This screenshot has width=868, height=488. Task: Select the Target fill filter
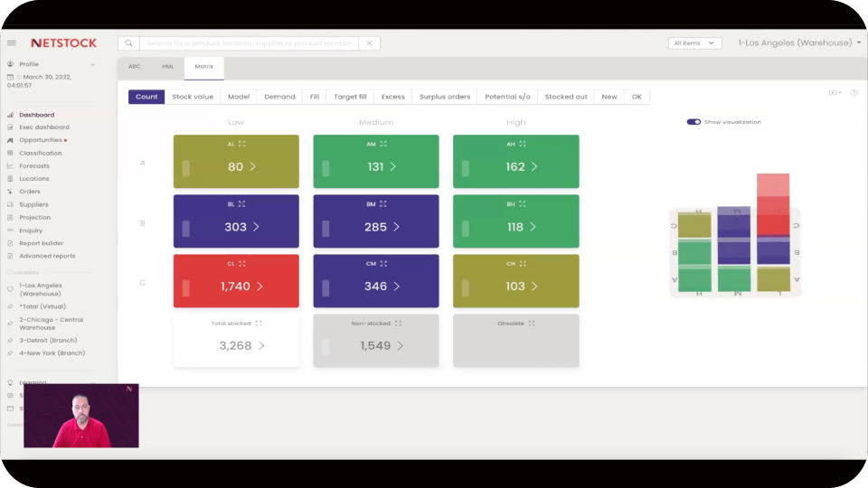point(350,97)
